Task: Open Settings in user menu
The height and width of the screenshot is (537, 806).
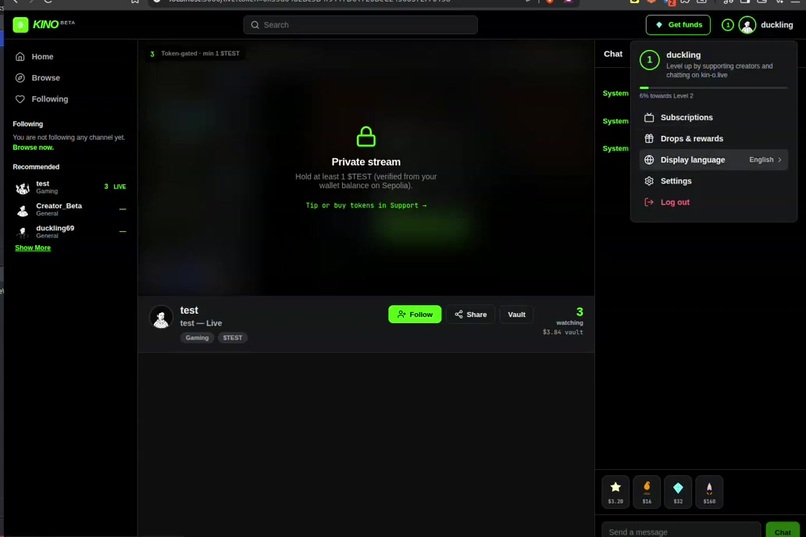Action: [713, 181]
